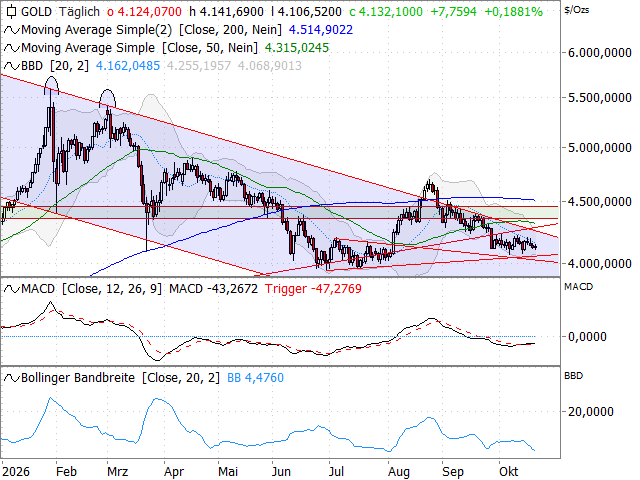640x480 pixels.
Task: Click the Okt label on time axis
Action: pyautogui.click(x=509, y=472)
